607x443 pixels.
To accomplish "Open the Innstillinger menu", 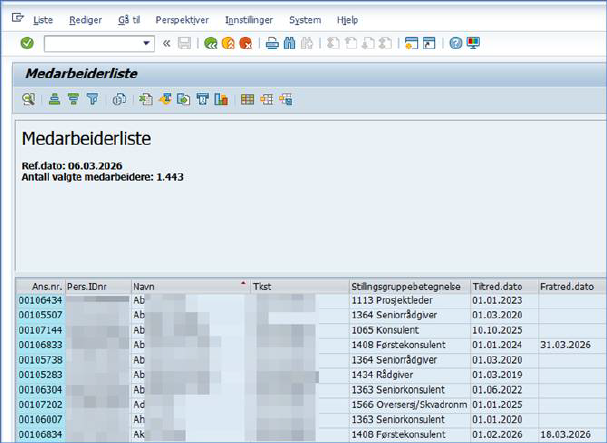I will pyautogui.click(x=249, y=20).
